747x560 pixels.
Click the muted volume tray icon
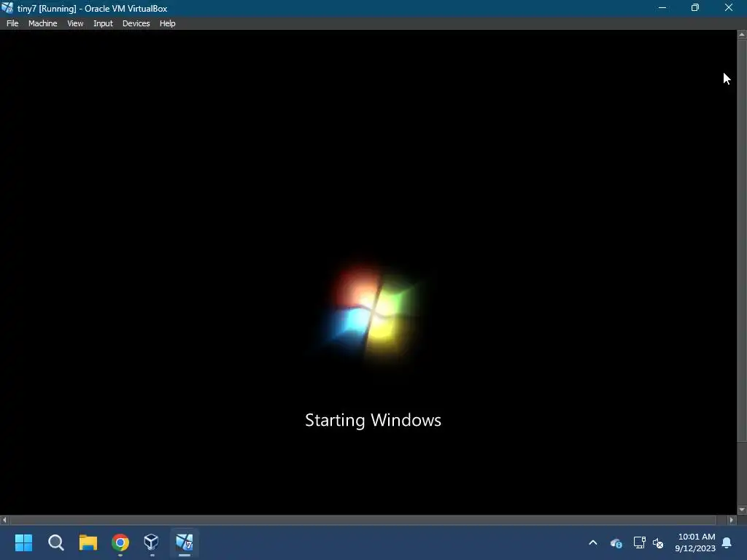tap(658, 542)
